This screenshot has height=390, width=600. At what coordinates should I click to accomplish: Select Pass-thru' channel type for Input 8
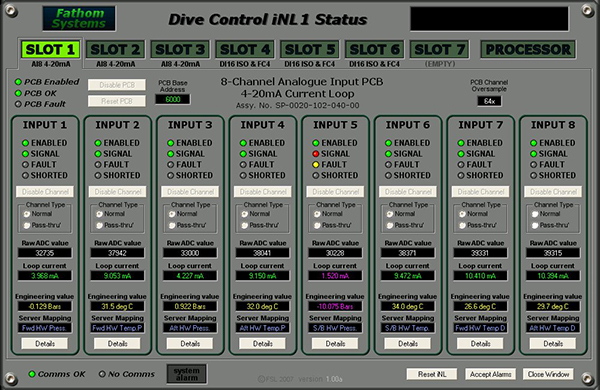tap(535, 226)
